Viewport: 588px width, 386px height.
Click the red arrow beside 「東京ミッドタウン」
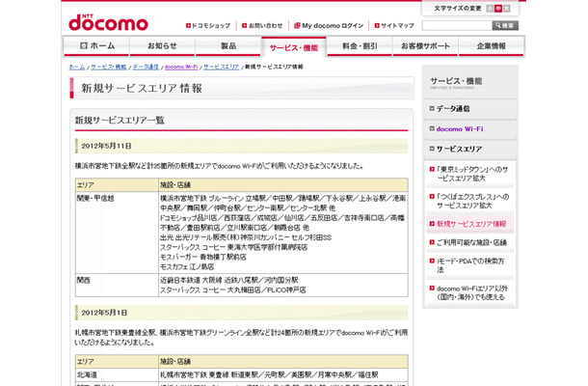432,169
